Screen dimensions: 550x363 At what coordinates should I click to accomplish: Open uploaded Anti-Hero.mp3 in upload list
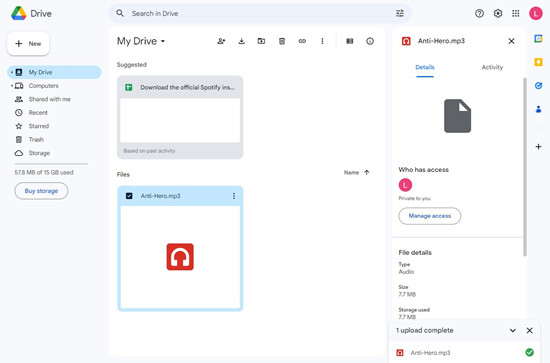430,352
